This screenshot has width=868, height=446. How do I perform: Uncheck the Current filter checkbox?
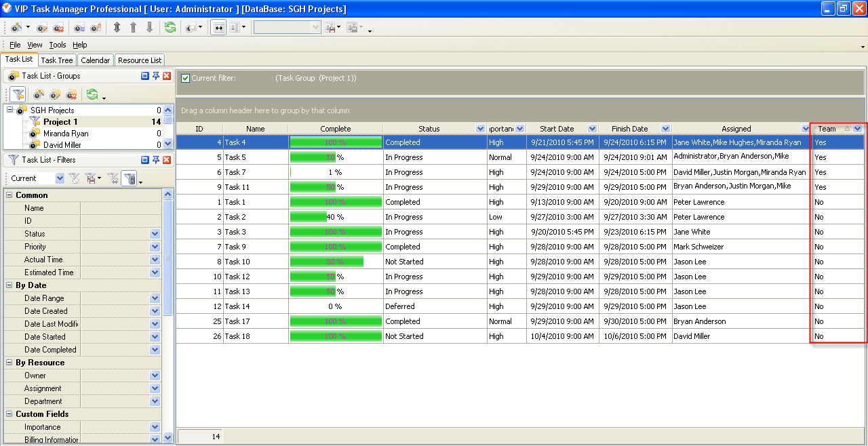click(x=185, y=78)
